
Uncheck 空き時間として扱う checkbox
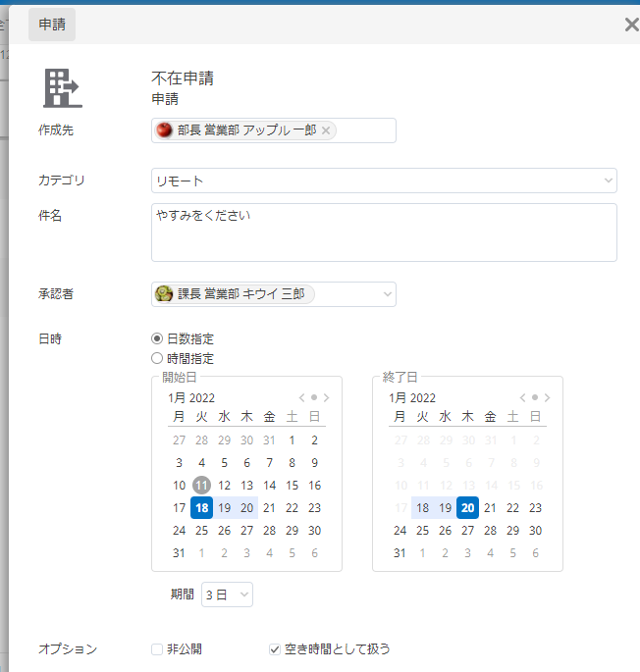click(275, 649)
